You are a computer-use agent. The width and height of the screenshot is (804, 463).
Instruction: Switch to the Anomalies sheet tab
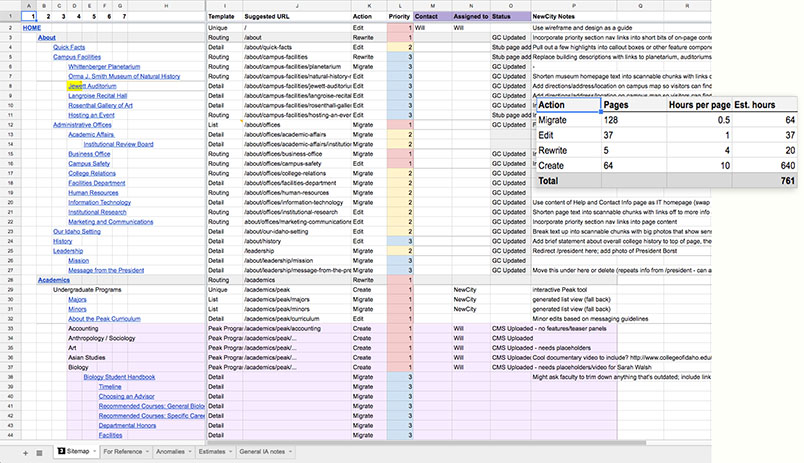pos(170,452)
